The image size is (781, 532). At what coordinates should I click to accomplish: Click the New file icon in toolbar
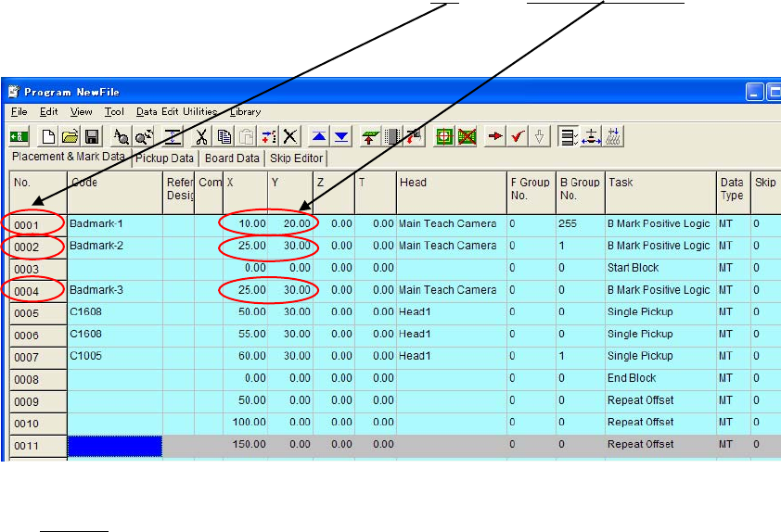[50, 136]
